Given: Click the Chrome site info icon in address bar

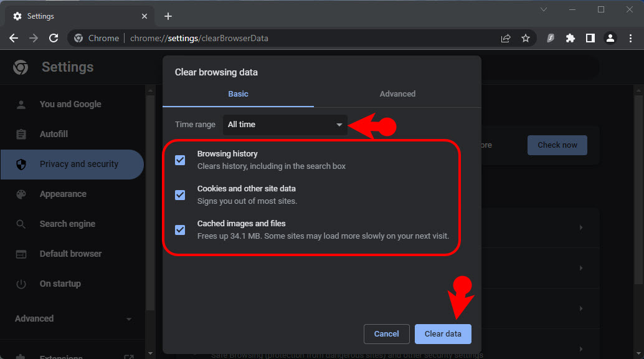Looking at the screenshot, I should coord(78,38).
